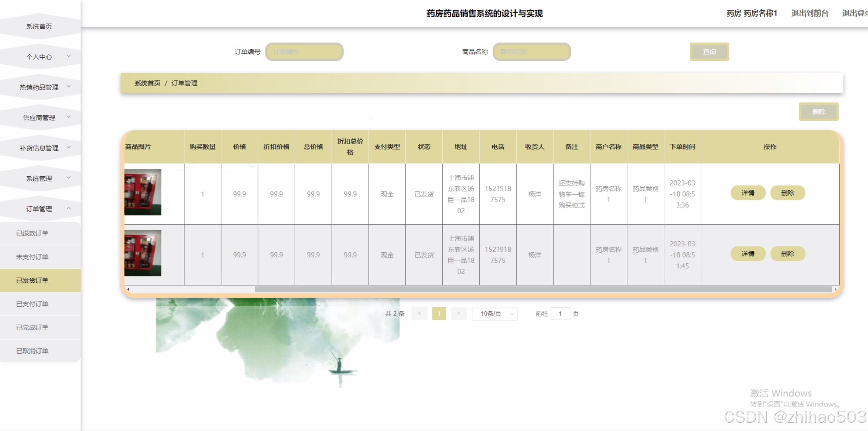
Task: Click 删除 for the second order
Action: point(787,254)
